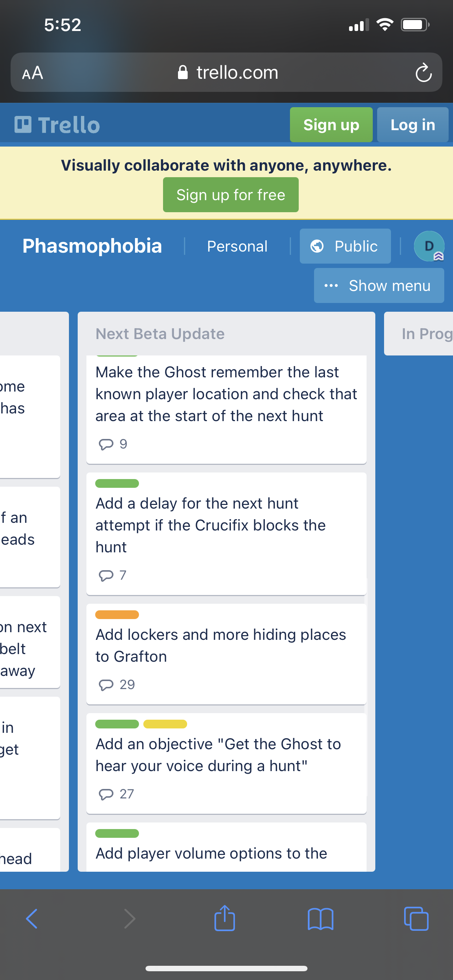Open the Personal workspace selector
This screenshot has height=980, width=453.
[237, 246]
